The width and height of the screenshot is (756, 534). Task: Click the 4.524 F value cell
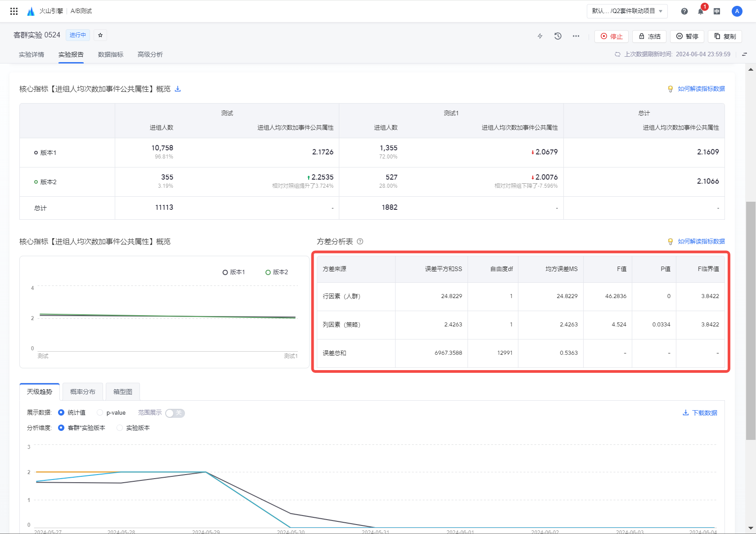click(619, 325)
